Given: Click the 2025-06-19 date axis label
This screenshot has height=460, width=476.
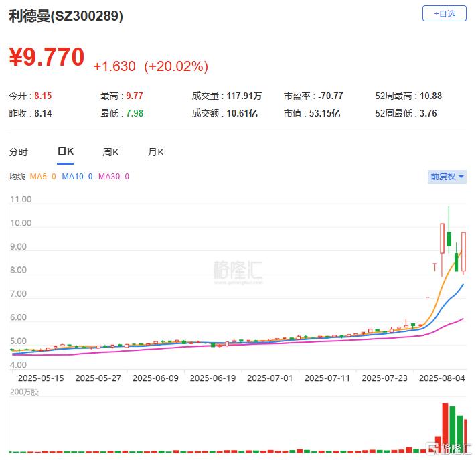Looking at the screenshot, I should tap(213, 378).
